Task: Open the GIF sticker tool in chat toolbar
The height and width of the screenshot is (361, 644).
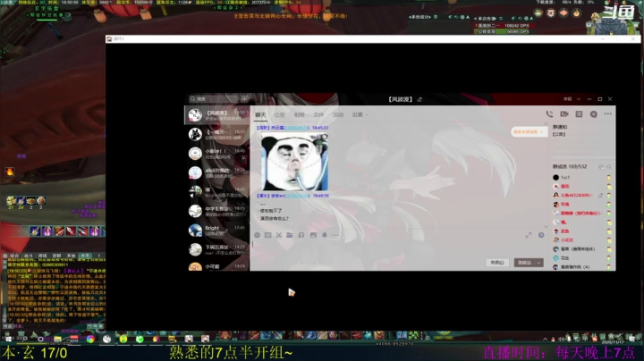Action: (x=267, y=235)
